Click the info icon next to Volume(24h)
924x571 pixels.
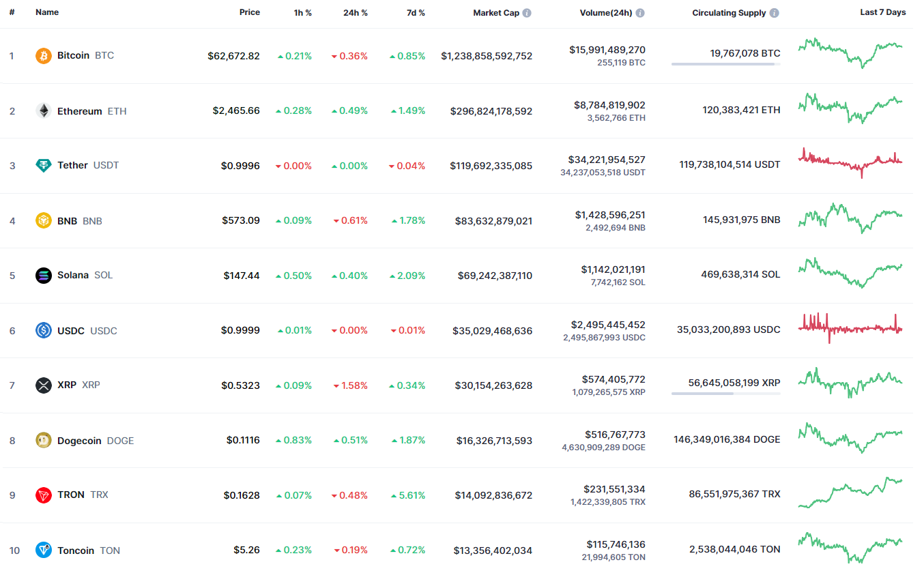tap(640, 13)
